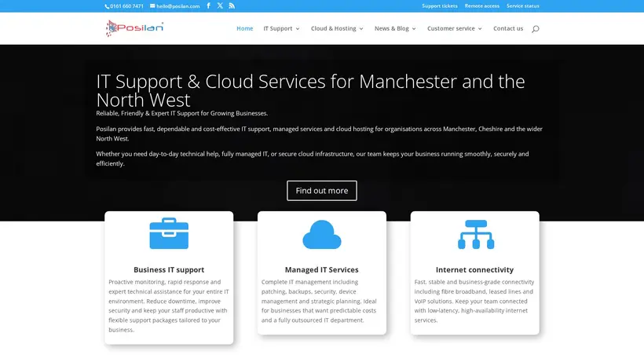Image resolution: width=644 pixels, height=362 pixels.
Task: Expand the Cloud & Hosting menu chevron
Action: coord(361,29)
